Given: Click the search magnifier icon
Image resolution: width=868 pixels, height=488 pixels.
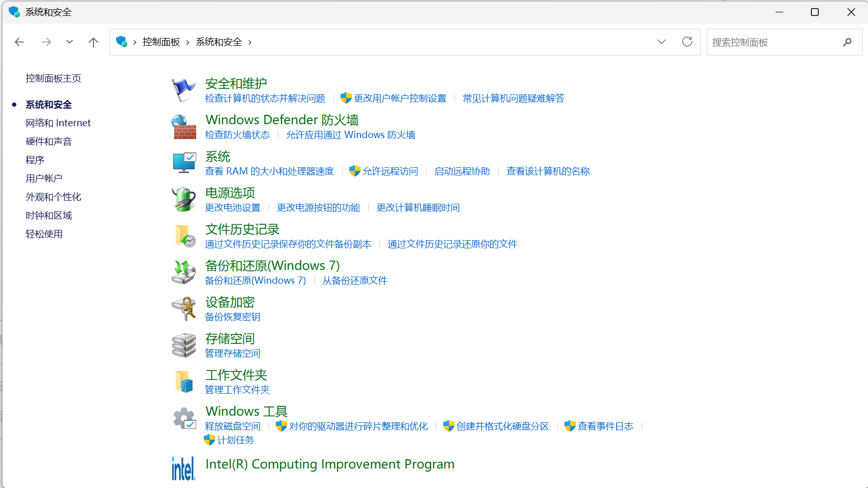Looking at the screenshot, I should (847, 42).
